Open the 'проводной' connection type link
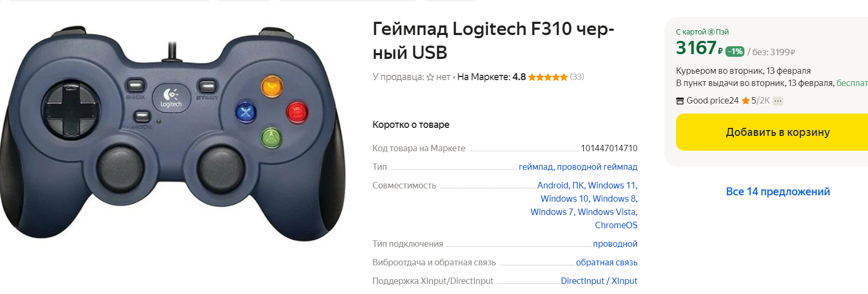The width and height of the screenshot is (868, 294). (615, 244)
